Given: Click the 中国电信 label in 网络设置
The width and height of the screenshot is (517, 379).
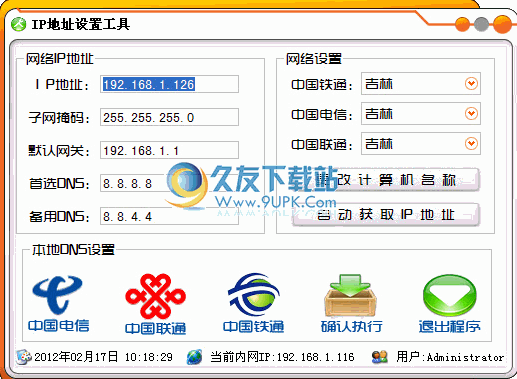Looking at the screenshot, I should click(322, 115).
